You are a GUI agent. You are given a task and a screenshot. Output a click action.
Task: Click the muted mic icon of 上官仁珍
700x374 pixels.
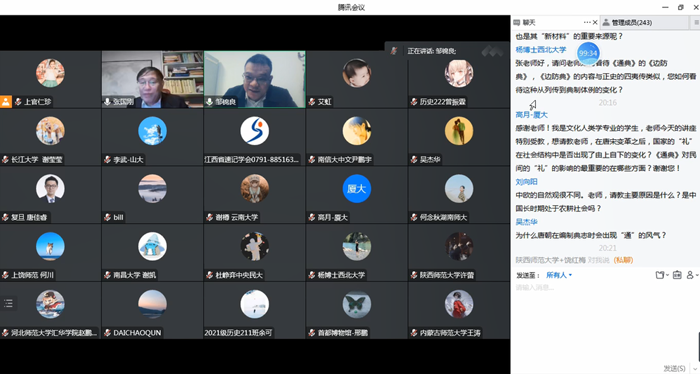[x=18, y=102]
